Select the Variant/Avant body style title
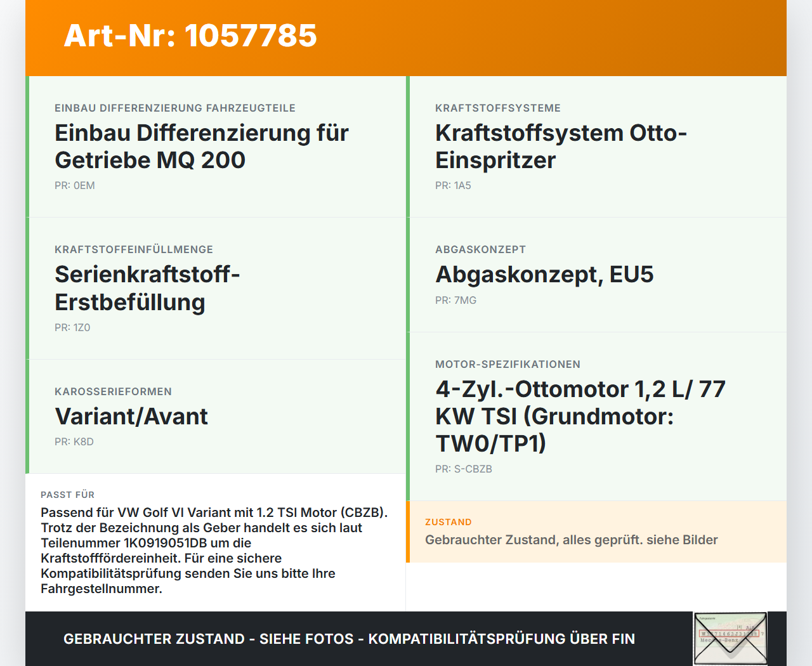Viewport: 812px width, 666px height. pyautogui.click(x=131, y=417)
